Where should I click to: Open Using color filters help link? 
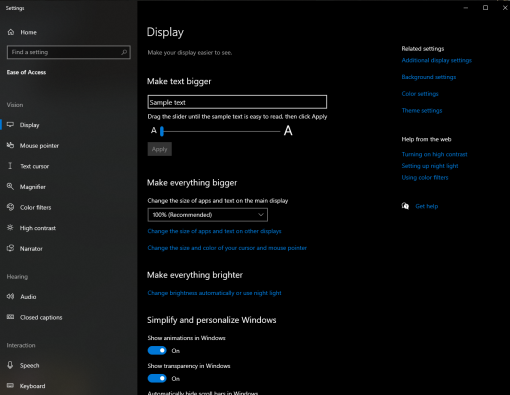pos(425,178)
